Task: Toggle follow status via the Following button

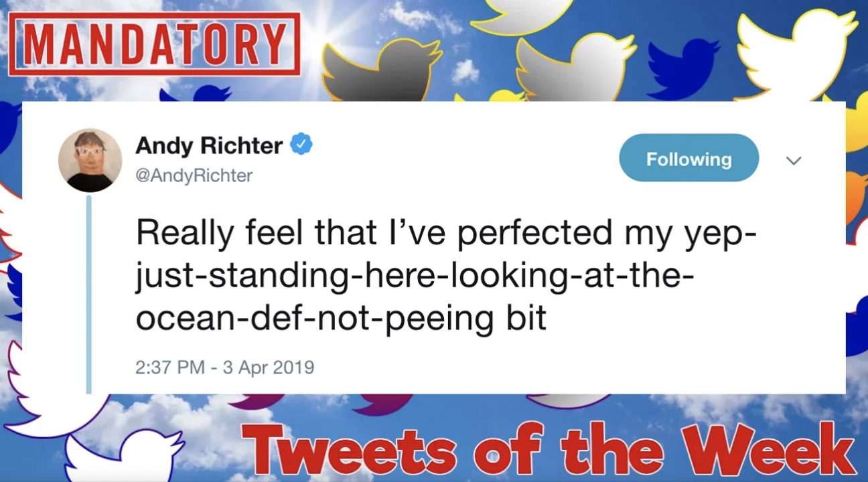Action: [689, 158]
